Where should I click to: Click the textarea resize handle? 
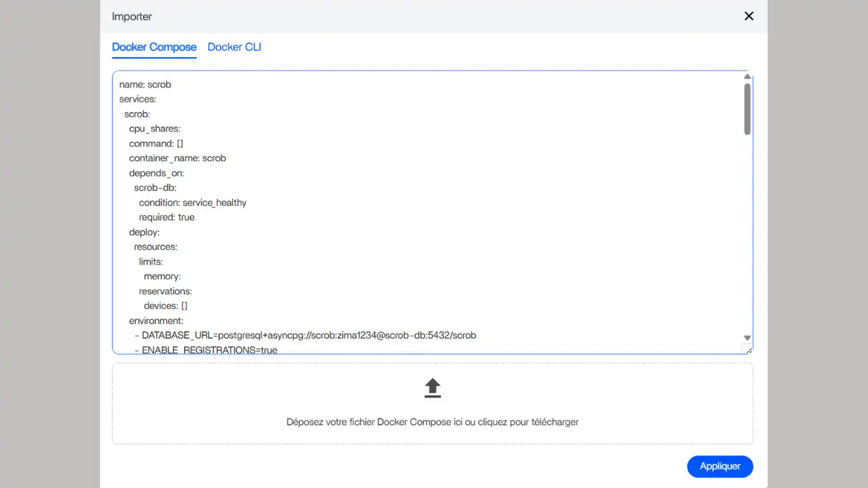[748, 349]
